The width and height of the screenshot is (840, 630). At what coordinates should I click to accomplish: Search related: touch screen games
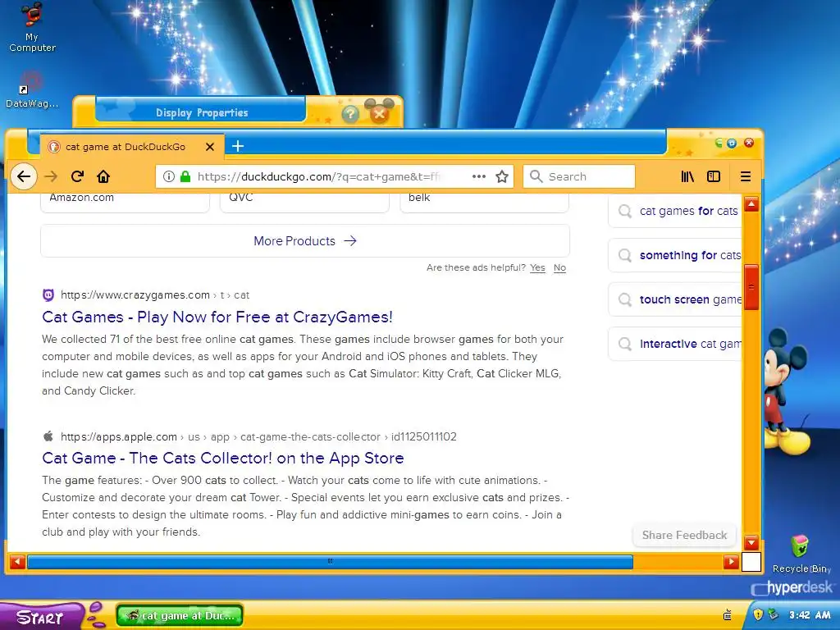[676, 299]
